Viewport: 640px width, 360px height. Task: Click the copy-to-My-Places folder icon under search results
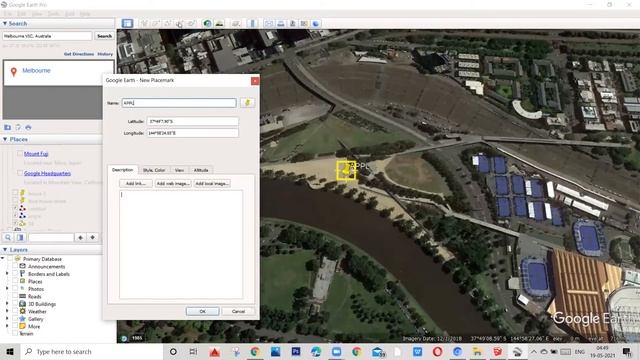point(7,127)
